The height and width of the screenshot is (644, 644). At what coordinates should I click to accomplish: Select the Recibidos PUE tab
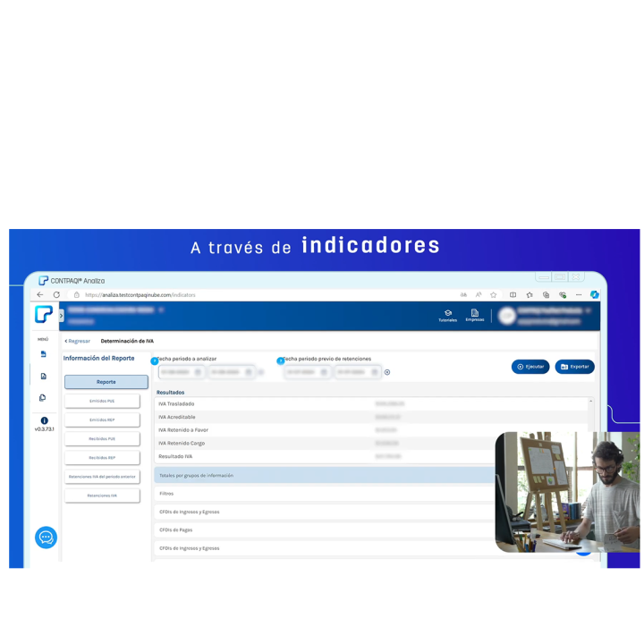[x=102, y=438]
